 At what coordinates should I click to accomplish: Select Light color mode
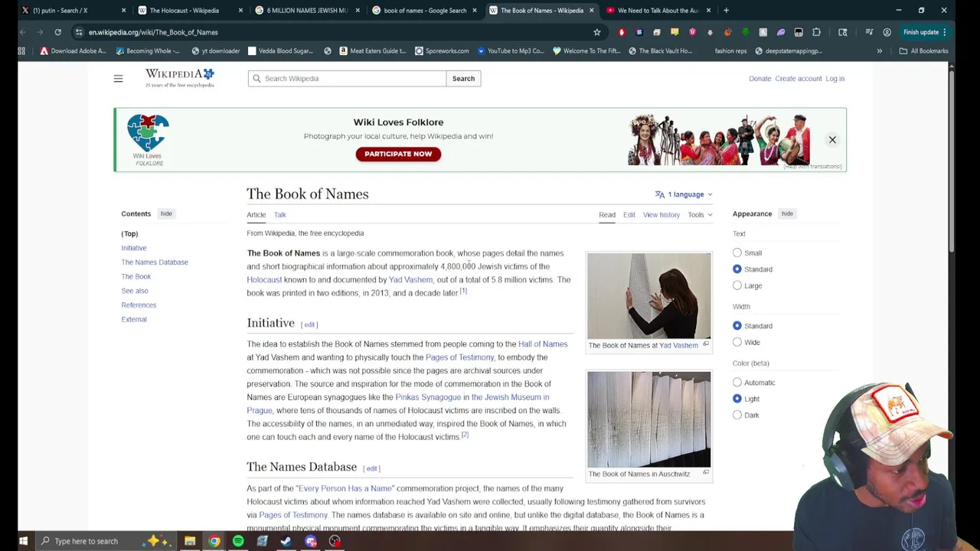pyautogui.click(x=737, y=399)
